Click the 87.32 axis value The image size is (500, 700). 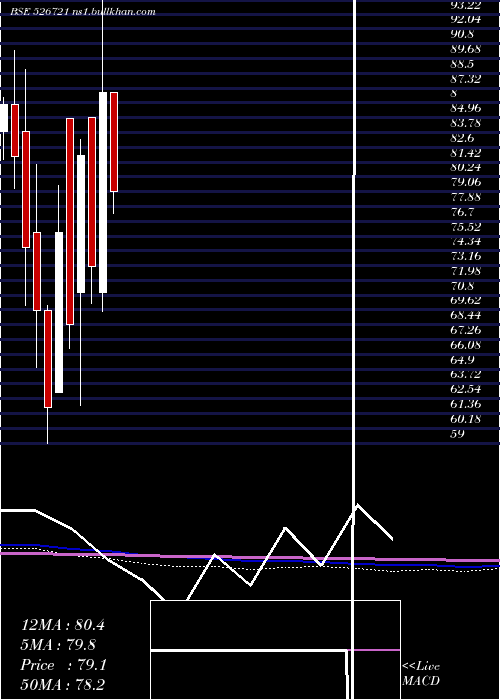point(466,79)
